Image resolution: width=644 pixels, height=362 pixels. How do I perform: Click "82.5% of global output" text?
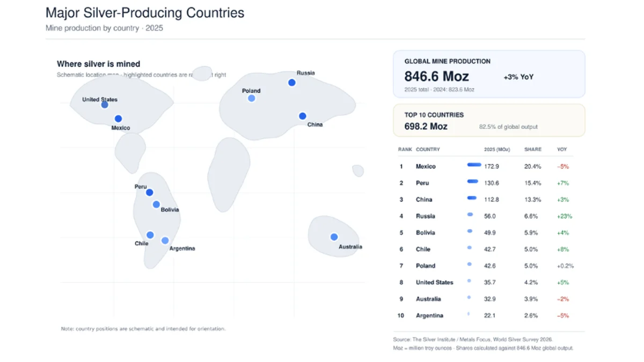(x=508, y=127)
